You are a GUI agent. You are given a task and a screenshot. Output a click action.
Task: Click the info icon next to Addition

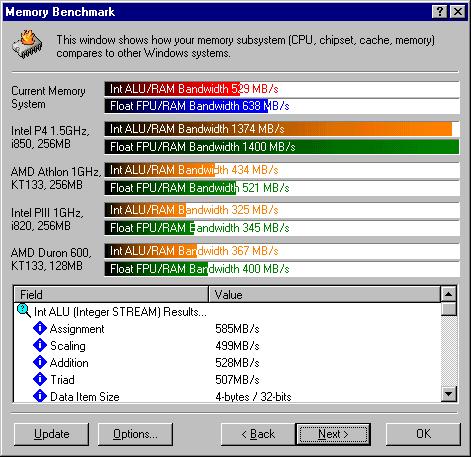pyautogui.click(x=40, y=362)
